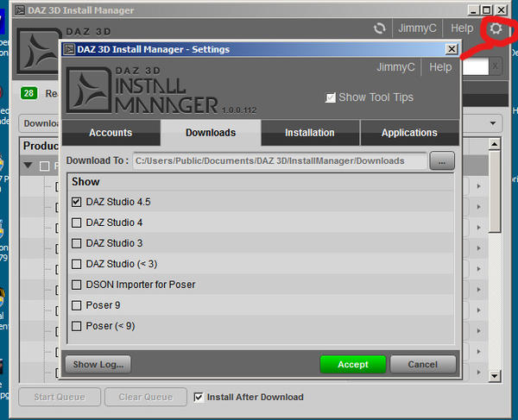Toggle Install After Download checkbox
The width and height of the screenshot is (518, 420).
[199, 398]
